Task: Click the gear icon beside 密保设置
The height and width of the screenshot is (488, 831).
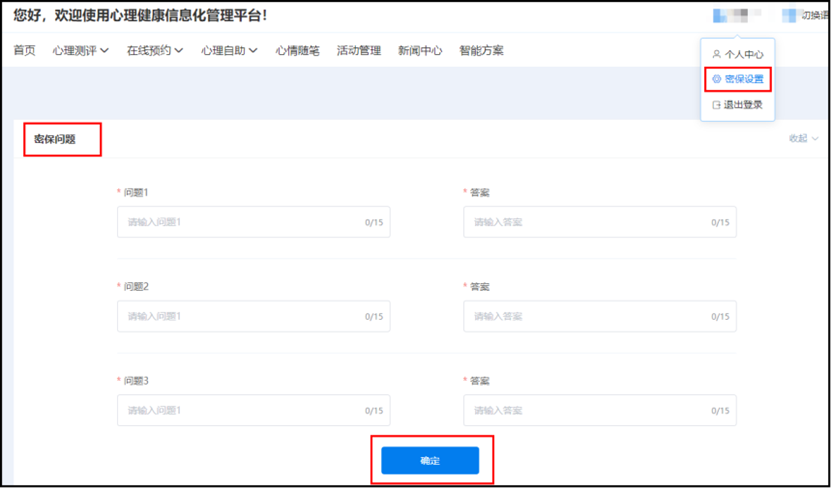Action: (x=716, y=79)
